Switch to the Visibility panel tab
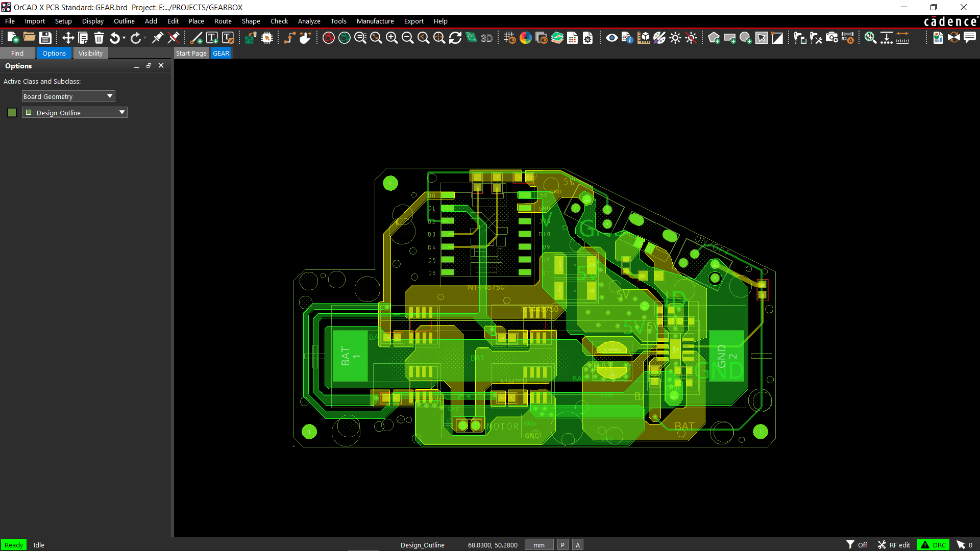This screenshot has height=551, width=980. click(90, 53)
